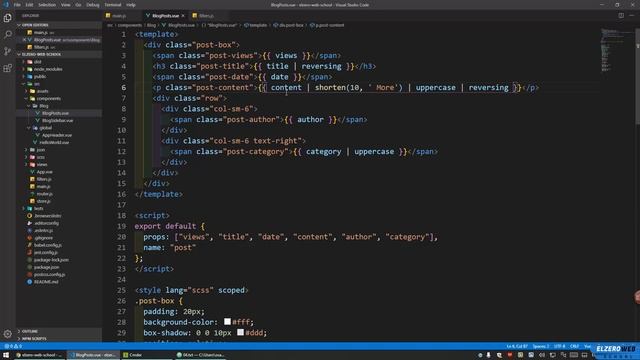Click the UTF-8 encoding status entry
This screenshot has width=640, height=360.
click(560, 347)
